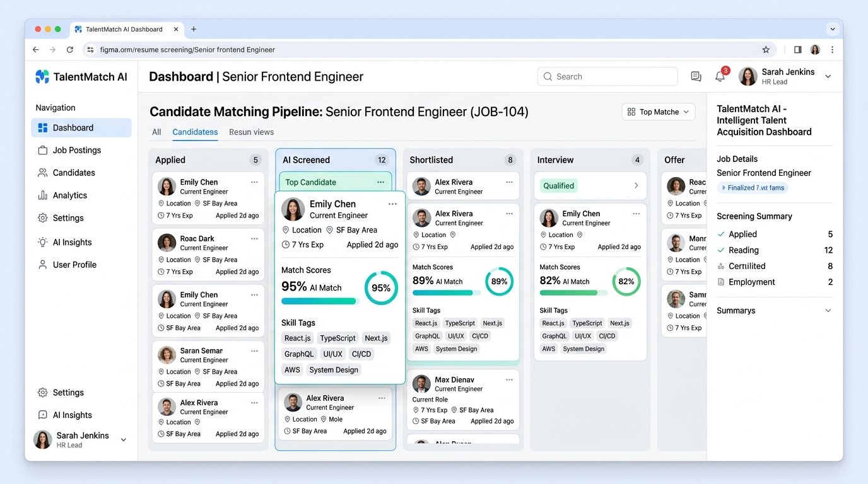The width and height of the screenshot is (868, 484).
Task: Open User Profile in sidebar
Action: click(74, 265)
